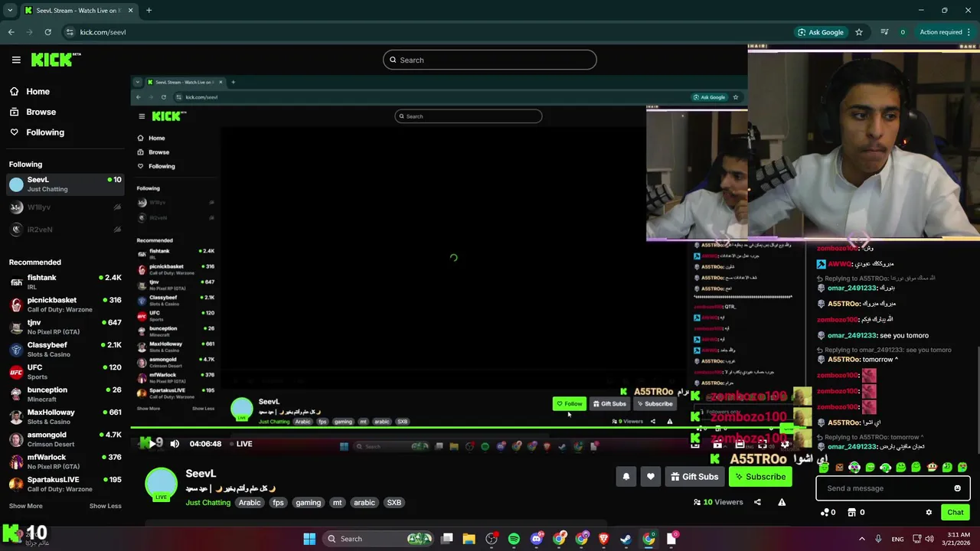Open File Explorer from the taskbar
The height and width of the screenshot is (551, 980).
pos(469,539)
